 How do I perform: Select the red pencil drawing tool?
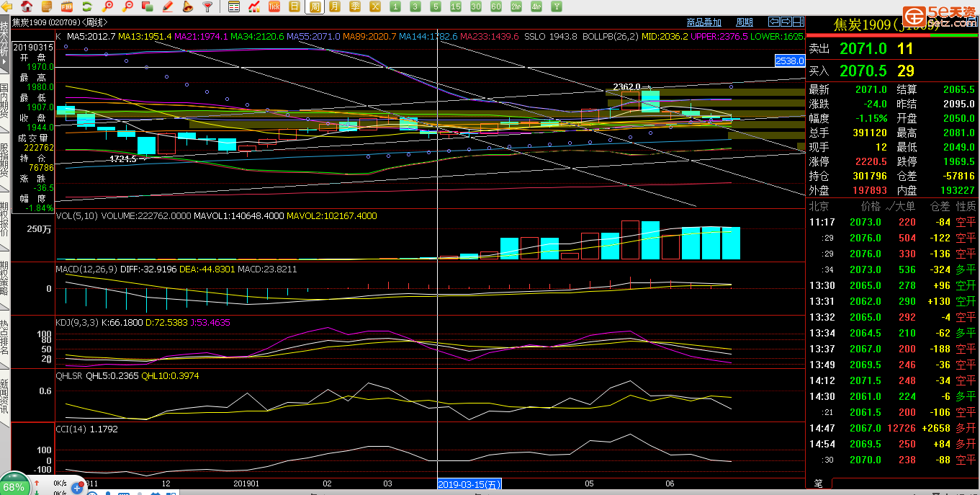(167, 6)
